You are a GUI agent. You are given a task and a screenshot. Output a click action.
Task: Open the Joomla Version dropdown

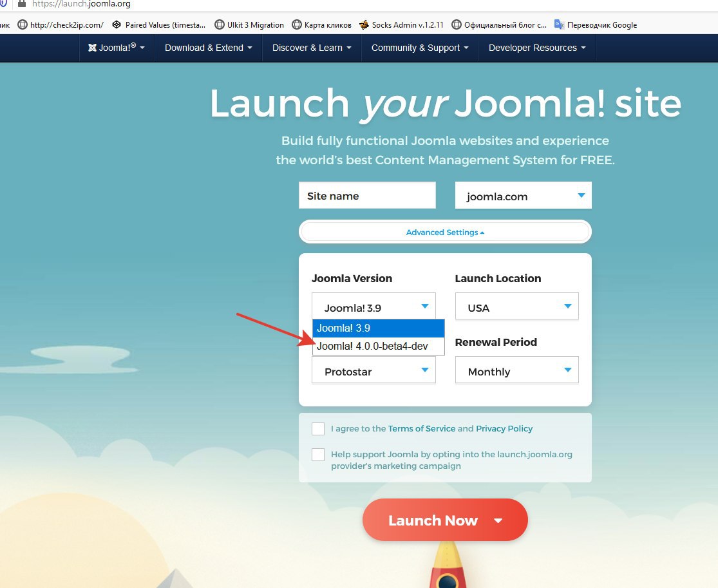pyautogui.click(x=373, y=306)
